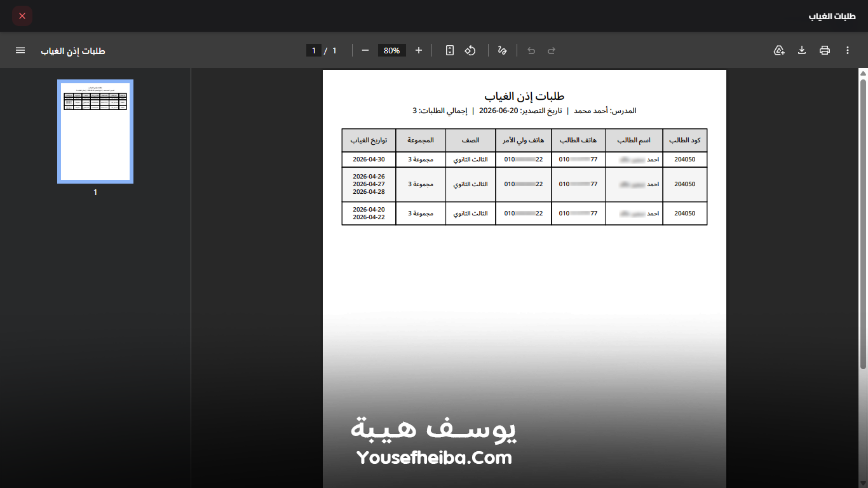Click the export date text 2026-06-20

pyautogui.click(x=499, y=111)
